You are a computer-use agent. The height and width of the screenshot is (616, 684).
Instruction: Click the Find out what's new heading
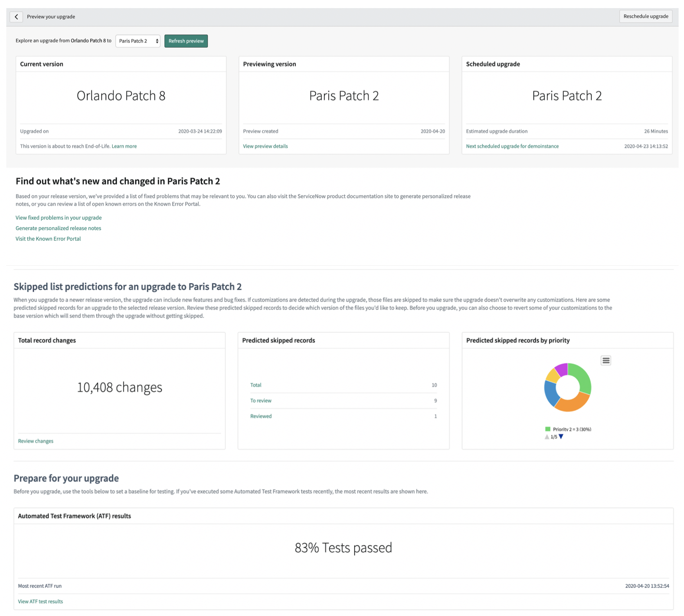pos(118,181)
